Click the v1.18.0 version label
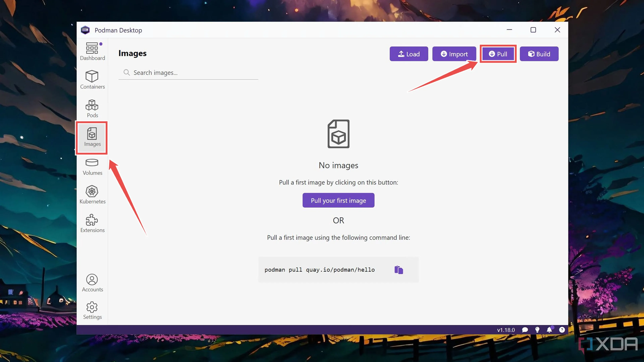 tap(506, 330)
